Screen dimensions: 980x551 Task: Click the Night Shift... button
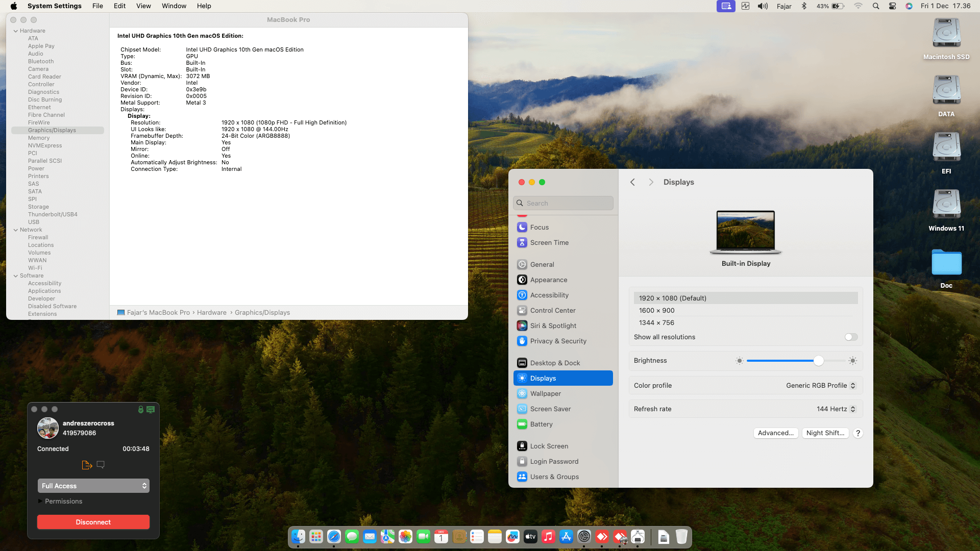click(825, 433)
